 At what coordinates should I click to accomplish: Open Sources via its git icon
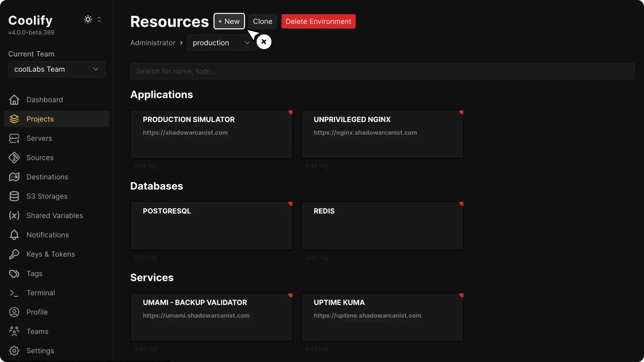14,158
